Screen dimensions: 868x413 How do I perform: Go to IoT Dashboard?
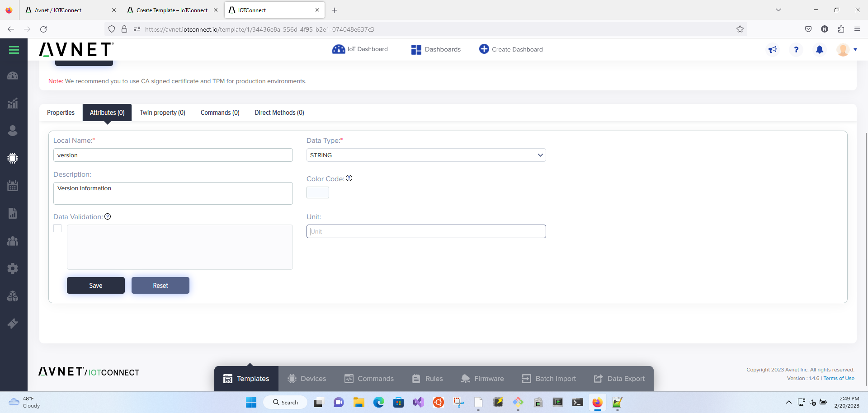360,49
